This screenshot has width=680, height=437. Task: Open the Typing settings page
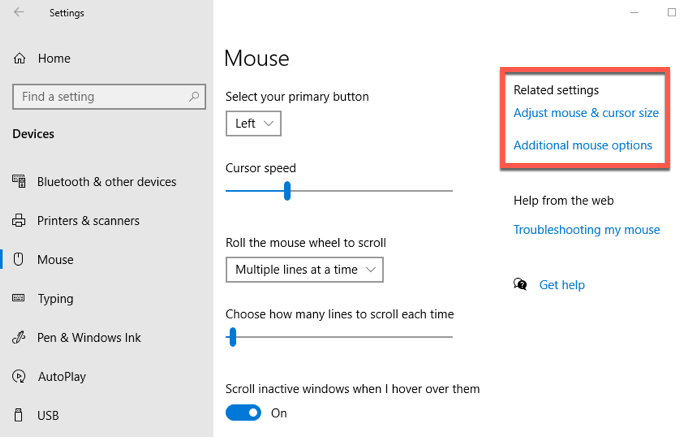[55, 299]
